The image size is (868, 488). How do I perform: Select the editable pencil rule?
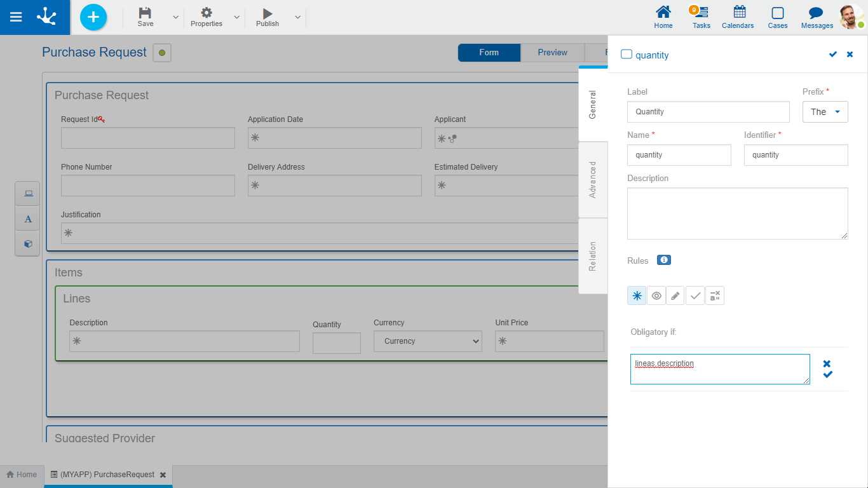click(675, 295)
